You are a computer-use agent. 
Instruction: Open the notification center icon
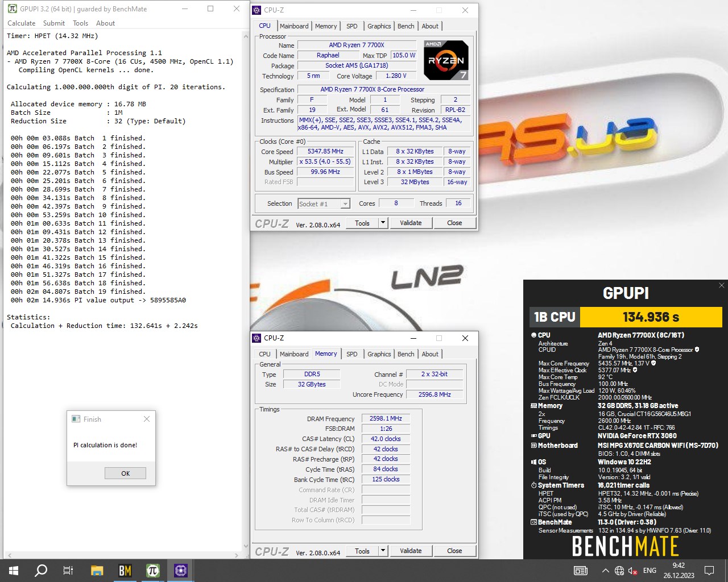[x=709, y=571]
